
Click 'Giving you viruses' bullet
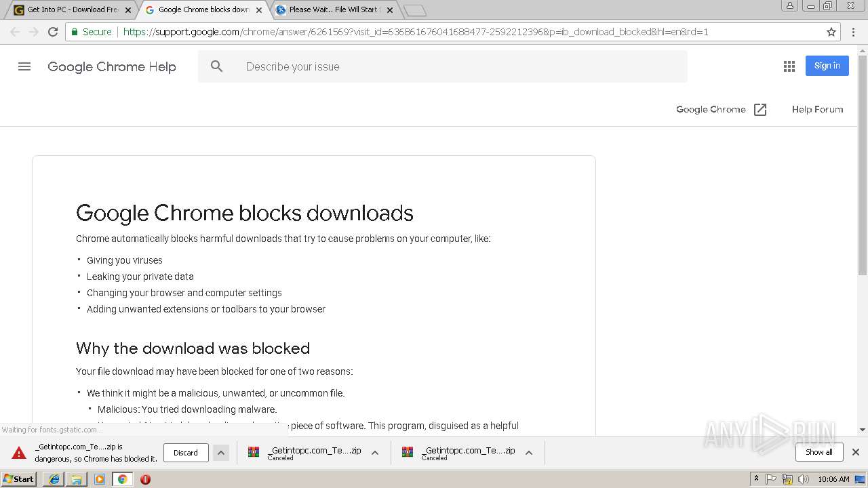coord(125,260)
